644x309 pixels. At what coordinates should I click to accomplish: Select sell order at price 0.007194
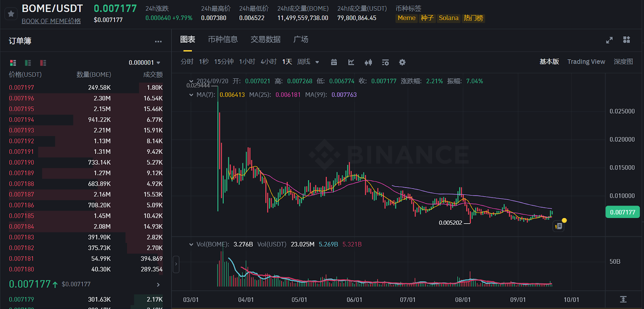[86, 120]
